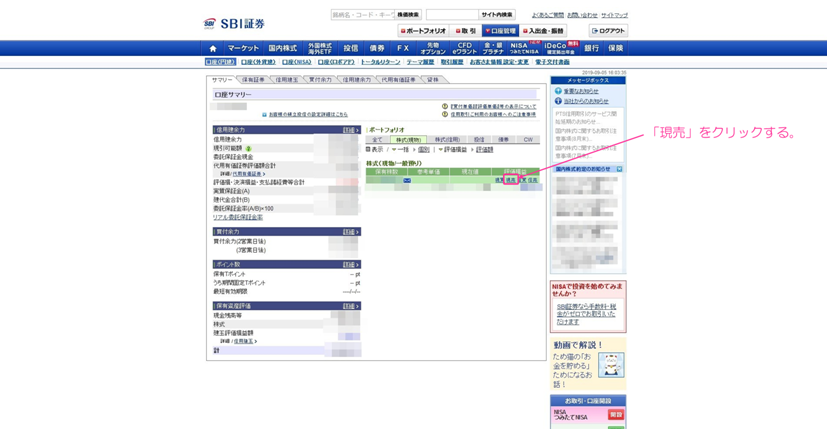Click the SBI証券 logo

pyautogui.click(x=235, y=23)
